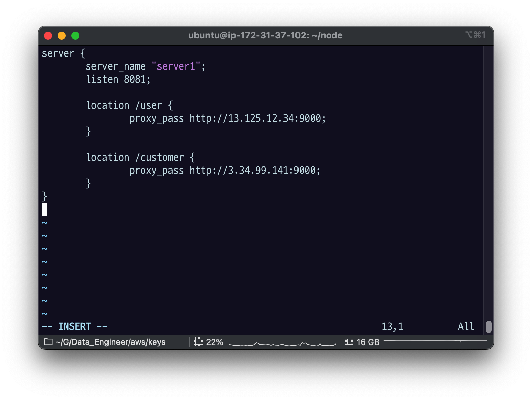Click the white block cursor on line 13
532x400 pixels.
point(45,210)
